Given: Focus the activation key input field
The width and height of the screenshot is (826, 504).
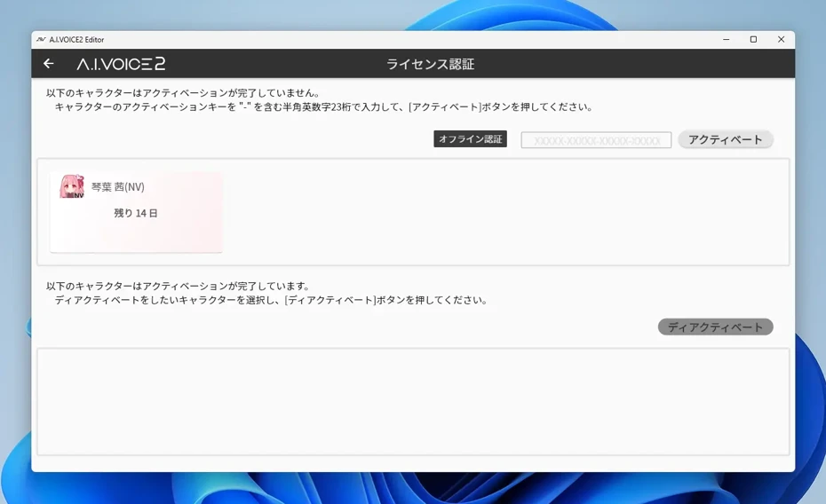Looking at the screenshot, I should (596, 140).
